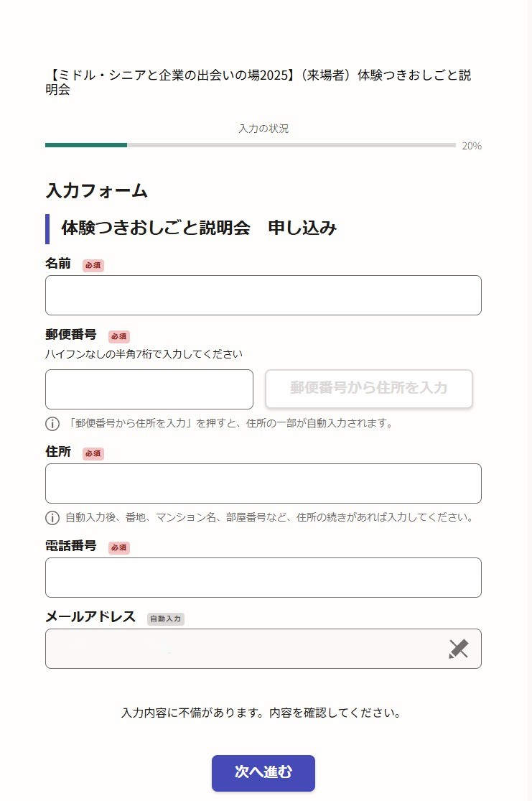Click the 必須 badge next to 名前
Viewport: 532px width, 801px height.
pos(93,266)
